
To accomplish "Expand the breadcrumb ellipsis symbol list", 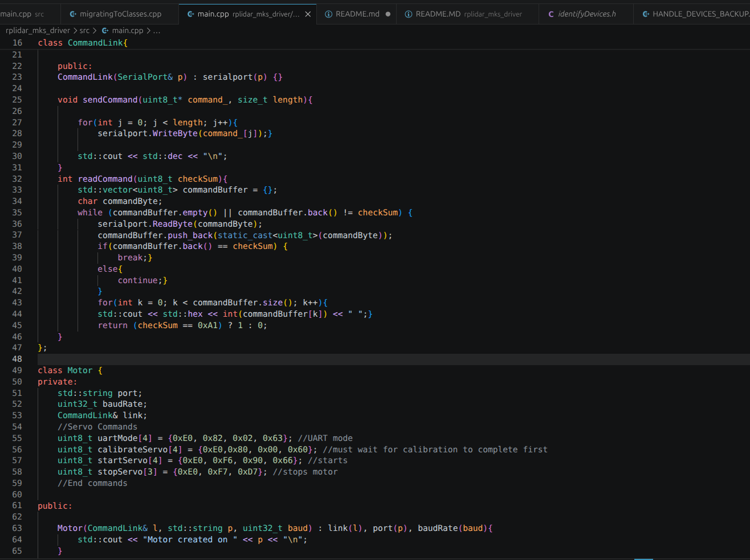I will point(157,31).
